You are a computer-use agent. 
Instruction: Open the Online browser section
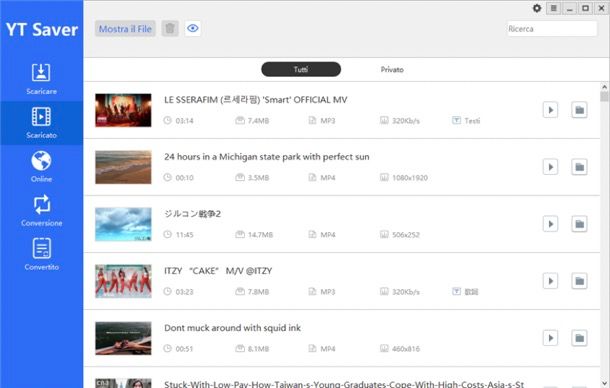[x=41, y=167]
